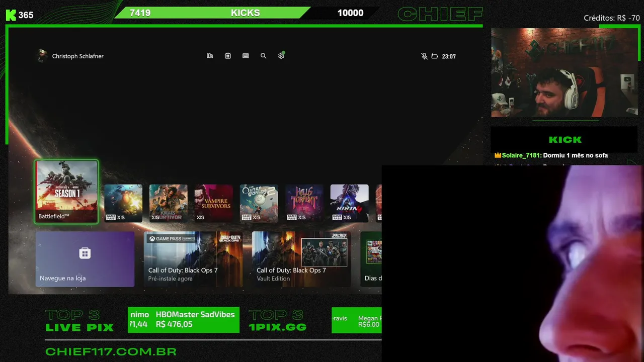Screen dimensions: 644x362
Task: Open the Microsoft Store icon in top bar
Action: coord(228,56)
